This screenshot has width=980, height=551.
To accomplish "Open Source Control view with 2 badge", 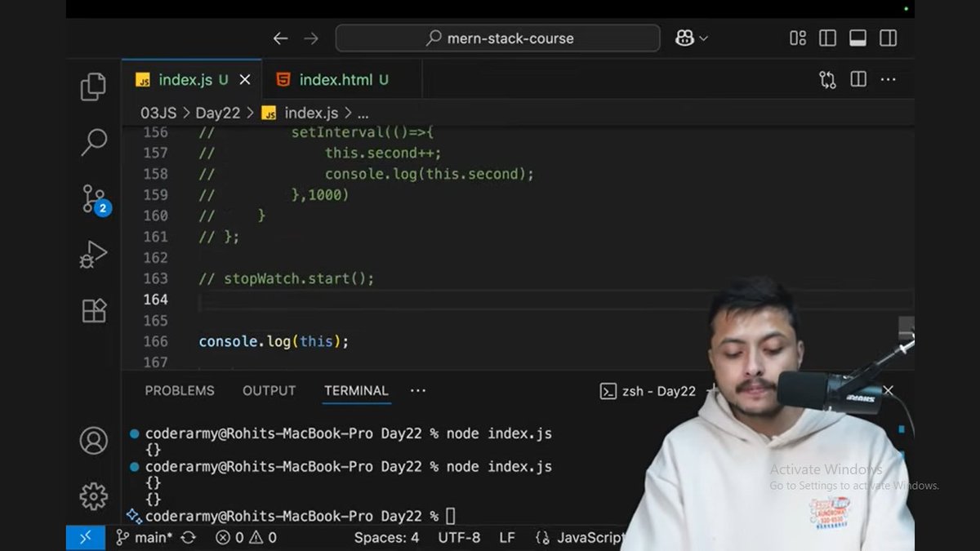I will tap(95, 198).
